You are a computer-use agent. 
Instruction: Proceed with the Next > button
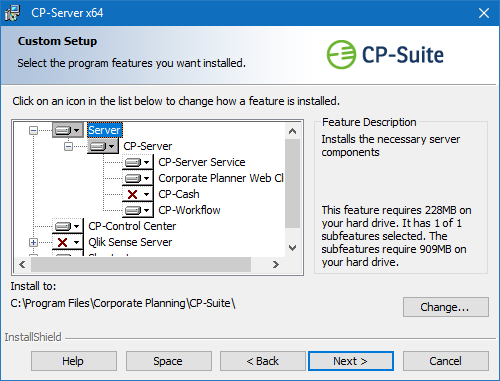(351, 361)
